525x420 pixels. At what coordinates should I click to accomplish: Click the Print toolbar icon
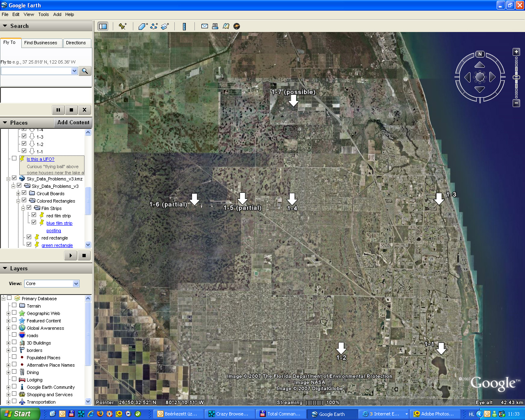(215, 26)
